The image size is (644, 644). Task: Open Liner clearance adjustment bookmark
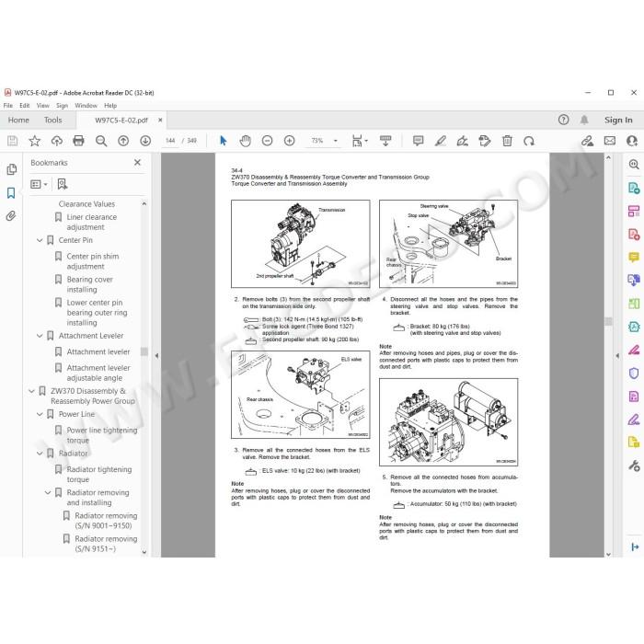pyautogui.click(x=92, y=223)
